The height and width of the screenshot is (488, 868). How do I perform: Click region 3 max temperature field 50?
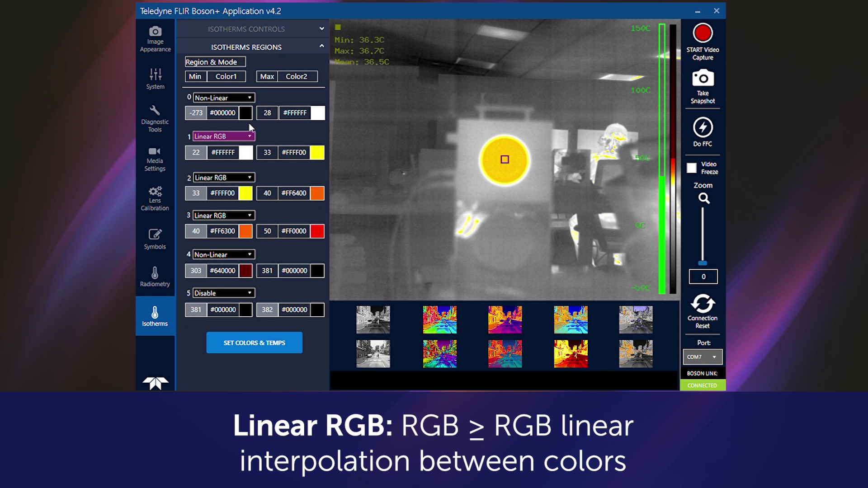[267, 231]
